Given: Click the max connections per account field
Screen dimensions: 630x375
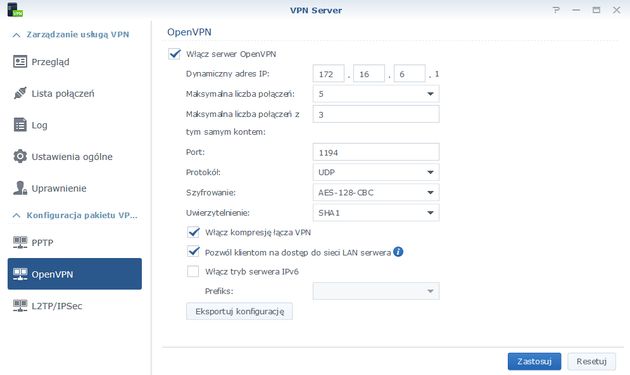Looking at the screenshot, I should click(376, 114).
